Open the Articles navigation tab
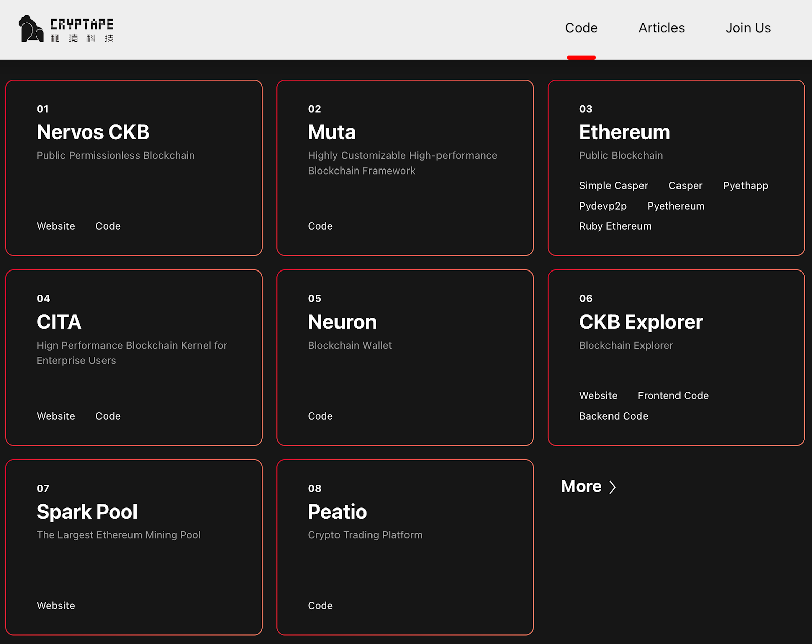 point(661,28)
